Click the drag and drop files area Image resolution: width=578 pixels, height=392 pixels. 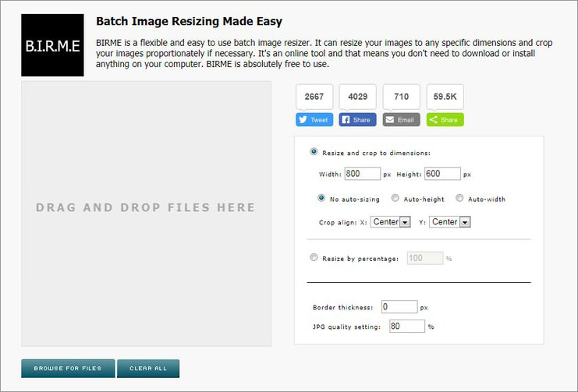[147, 214]
